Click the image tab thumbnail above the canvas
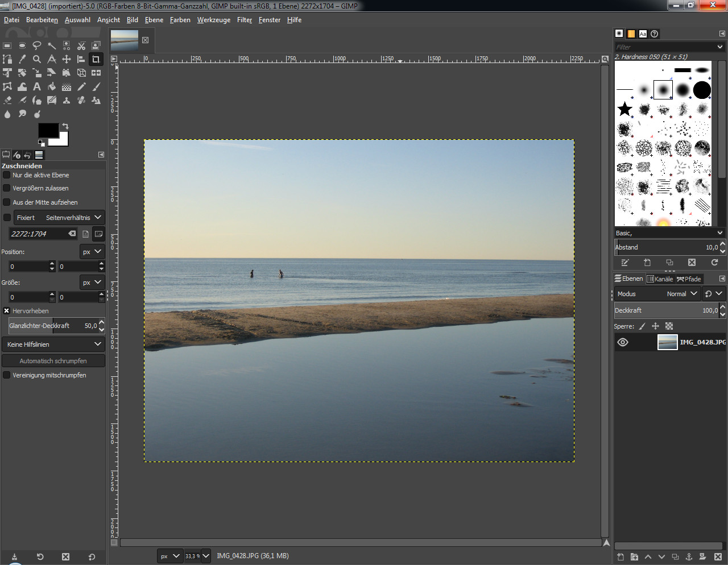This screenshot has height=565, width=728. [125, 40]
